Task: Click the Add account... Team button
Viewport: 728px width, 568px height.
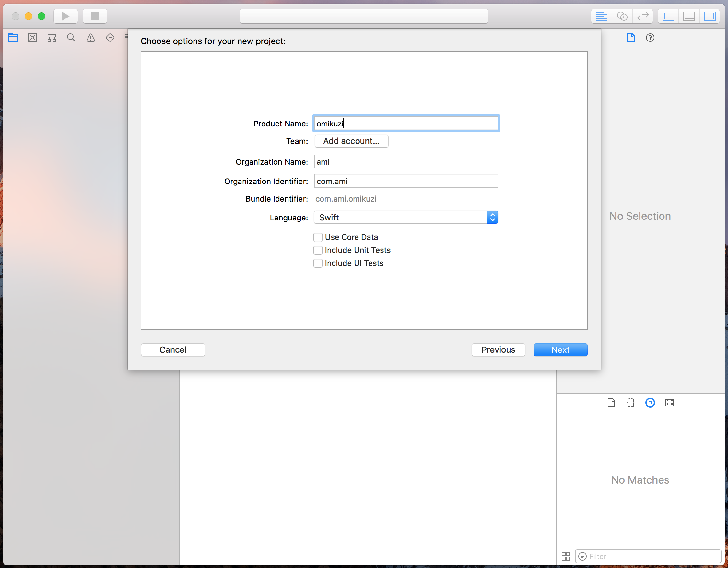Action: [351, 141]
